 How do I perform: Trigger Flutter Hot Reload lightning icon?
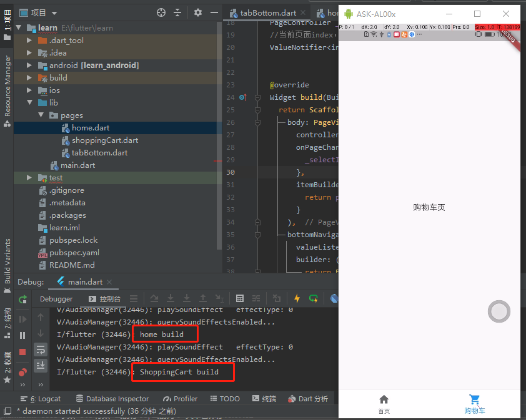pos(297,299)
